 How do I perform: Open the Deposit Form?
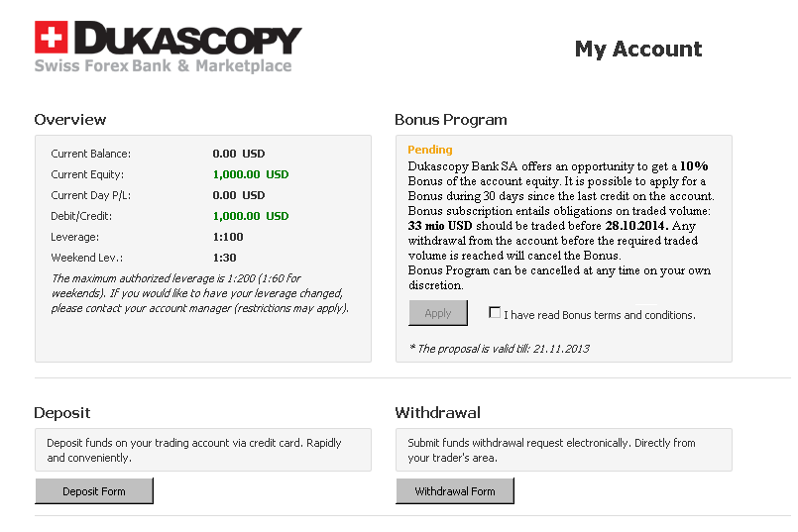click(94, 490)
